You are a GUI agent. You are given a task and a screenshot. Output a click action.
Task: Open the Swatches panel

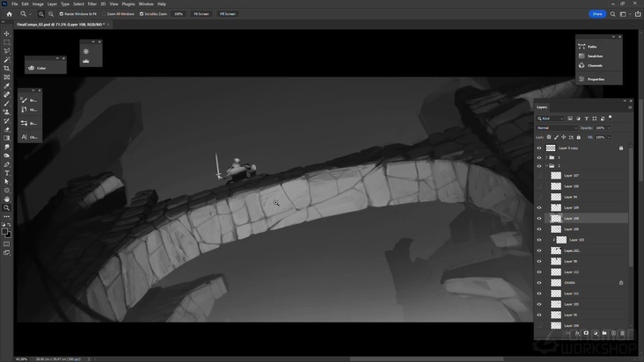591,56
